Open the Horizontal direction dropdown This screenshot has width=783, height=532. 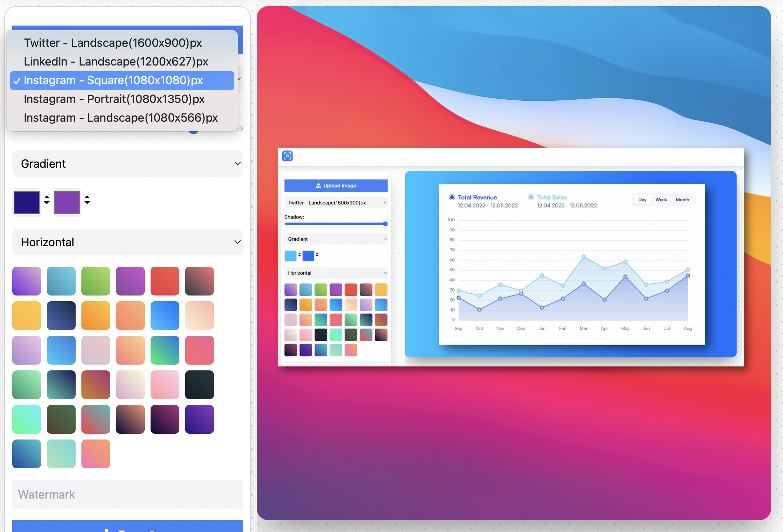pyautogui.click(x=127, y=242)
